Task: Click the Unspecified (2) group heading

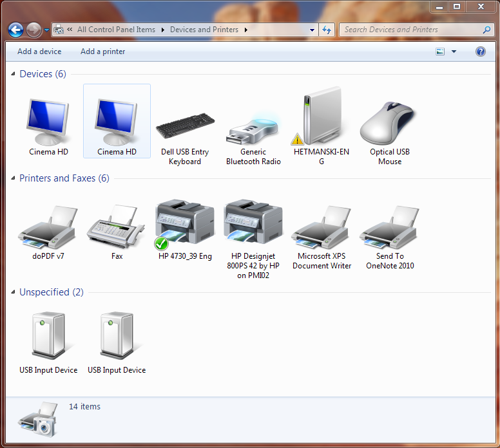Action: [52, 292]
